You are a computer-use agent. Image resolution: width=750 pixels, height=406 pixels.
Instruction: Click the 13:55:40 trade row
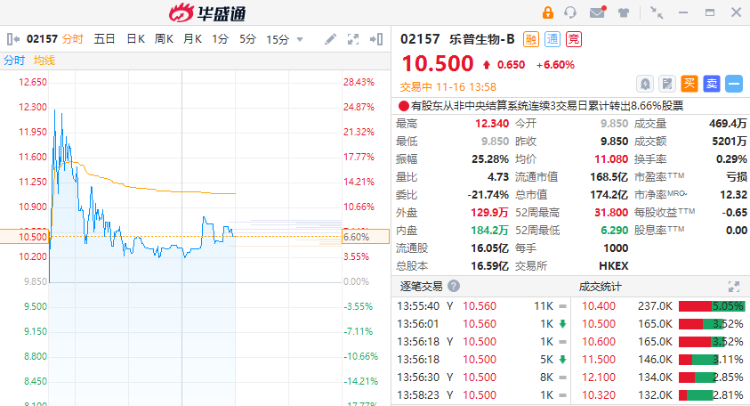point(482,306)
